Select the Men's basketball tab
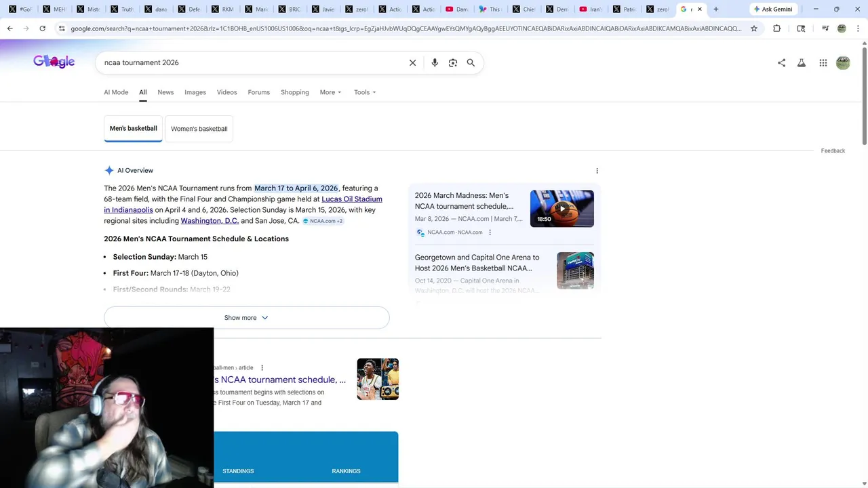 tap(133, 128)
